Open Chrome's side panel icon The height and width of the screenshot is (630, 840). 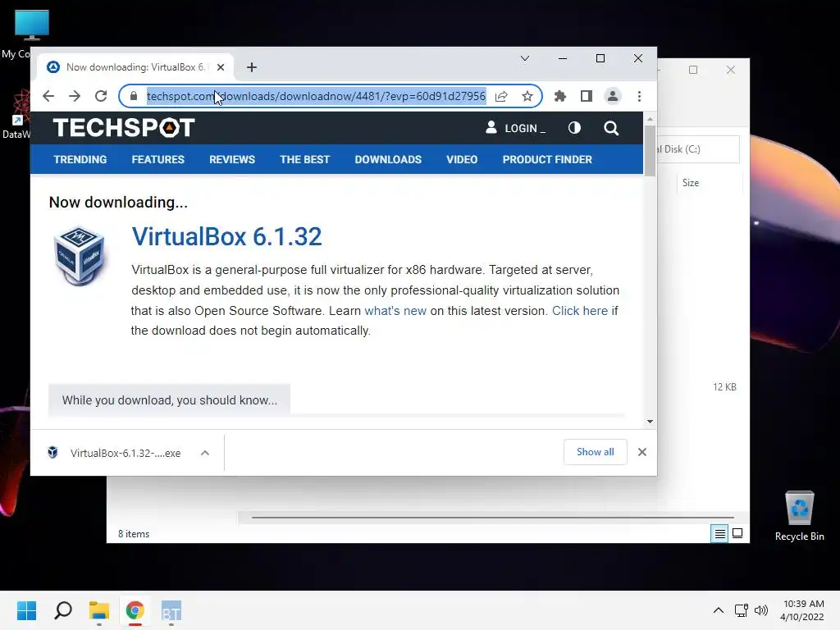(x=586, y=97)
